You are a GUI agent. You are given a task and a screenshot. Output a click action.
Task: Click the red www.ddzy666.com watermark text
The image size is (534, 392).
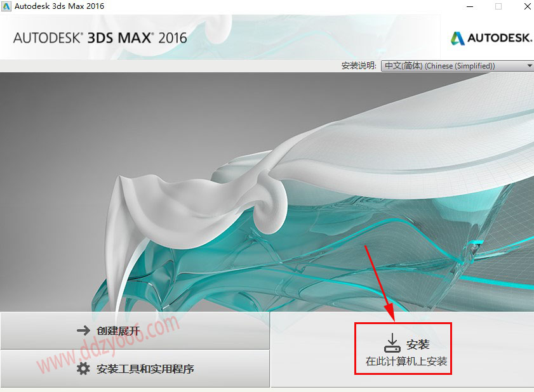click(x=109, y=344)
